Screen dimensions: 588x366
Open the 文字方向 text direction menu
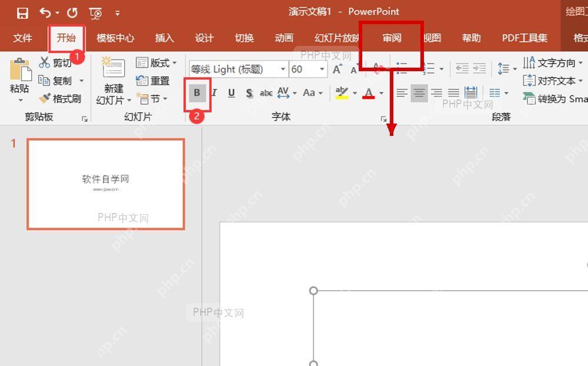553,63
